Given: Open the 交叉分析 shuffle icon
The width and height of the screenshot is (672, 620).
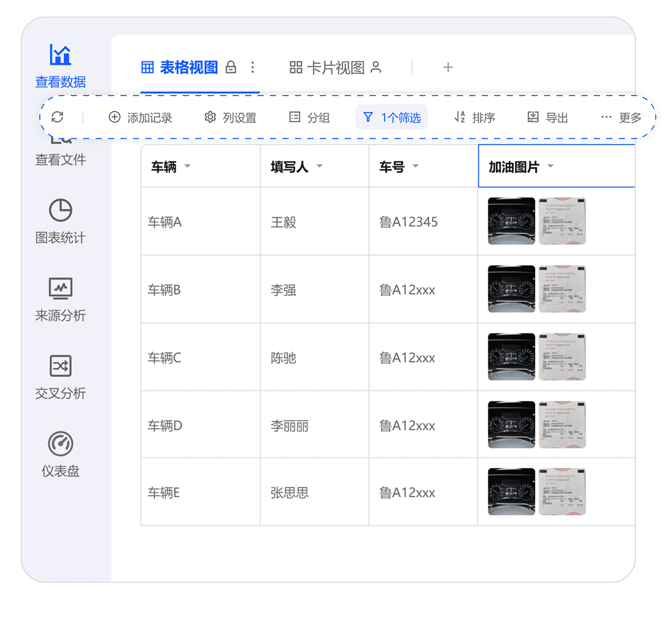Looking at the screenshot, I should 60,366.
